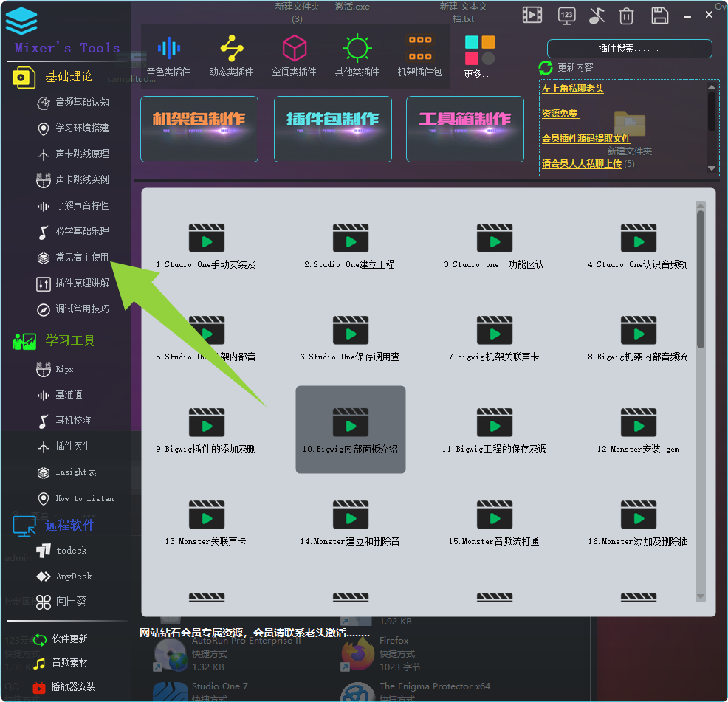Click the update list scroll-down arrow
The image size is (728, 702).
[712, 168]
